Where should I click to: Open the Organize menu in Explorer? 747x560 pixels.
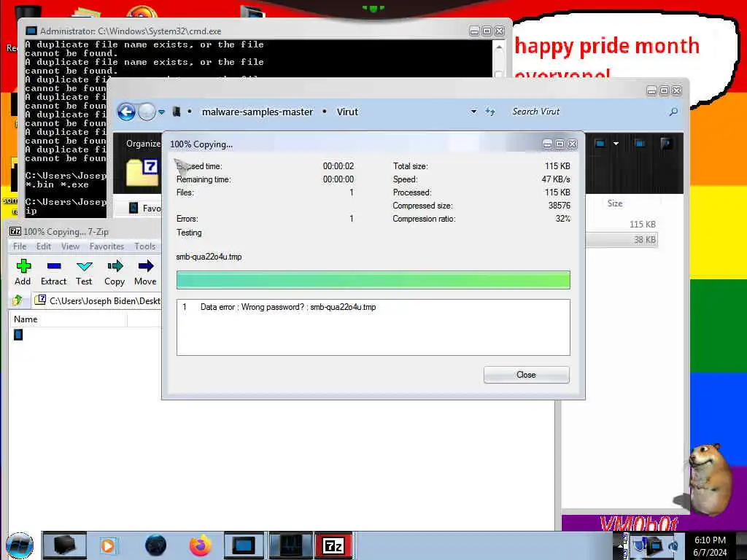144,144
